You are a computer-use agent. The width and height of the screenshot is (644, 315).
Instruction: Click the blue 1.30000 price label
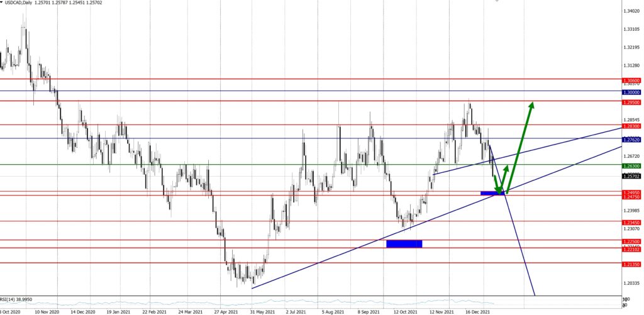click(x=631, y=91)
